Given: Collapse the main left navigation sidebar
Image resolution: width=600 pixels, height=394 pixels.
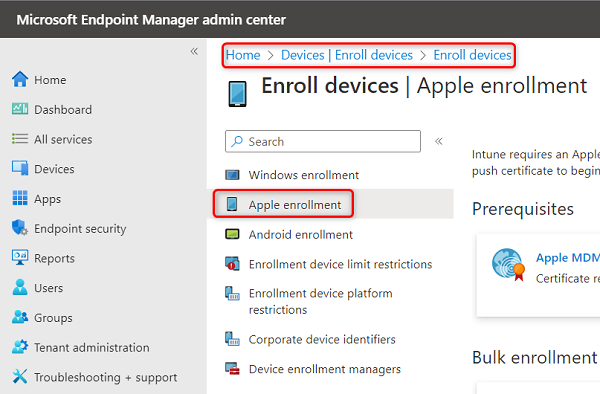Looking at the screenshot, I should pyautogui.click(x=194, y=51).
